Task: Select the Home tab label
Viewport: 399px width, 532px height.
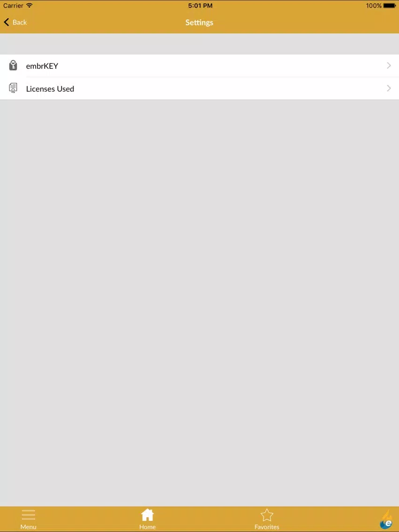Action: [147, 527]
